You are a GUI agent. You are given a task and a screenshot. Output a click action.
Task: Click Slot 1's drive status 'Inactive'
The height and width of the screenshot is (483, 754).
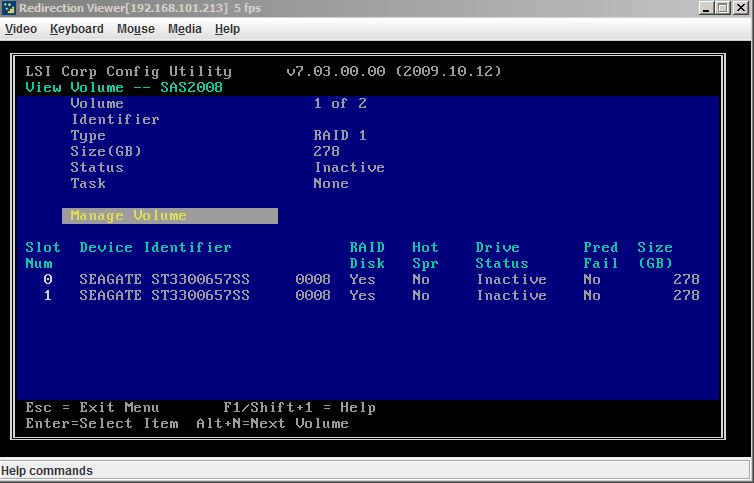point(512,295)
